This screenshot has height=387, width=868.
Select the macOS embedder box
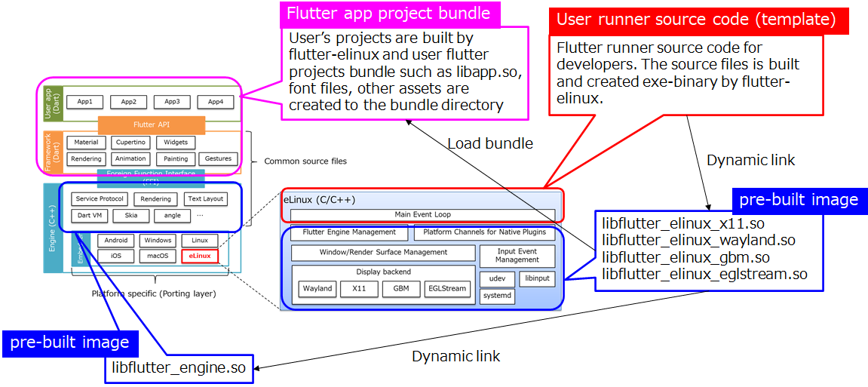(x=157, y=256)
